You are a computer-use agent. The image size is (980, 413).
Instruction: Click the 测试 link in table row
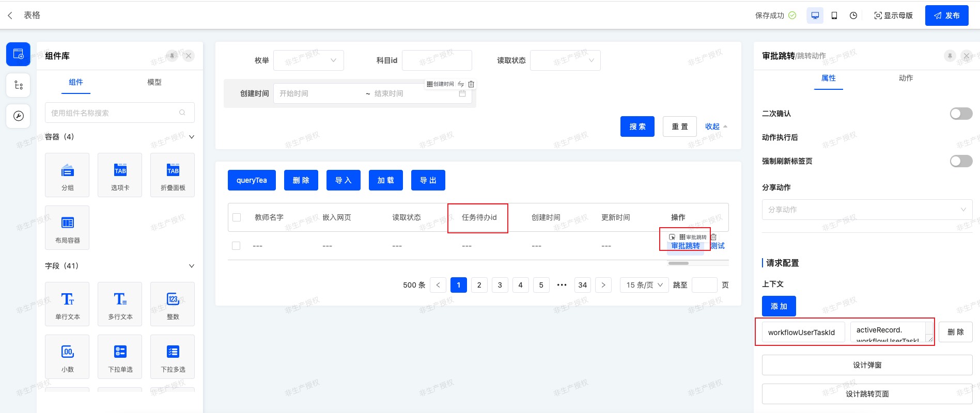pos(718,246)
